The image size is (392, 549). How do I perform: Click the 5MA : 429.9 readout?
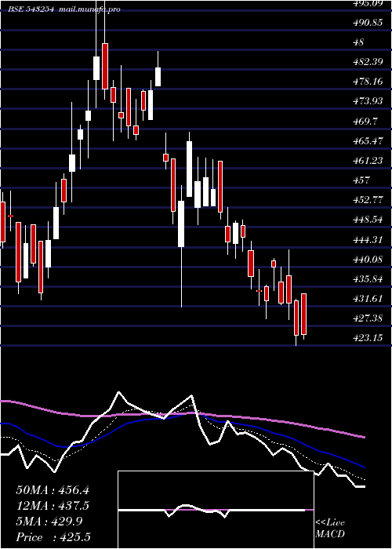pos(49,522)
